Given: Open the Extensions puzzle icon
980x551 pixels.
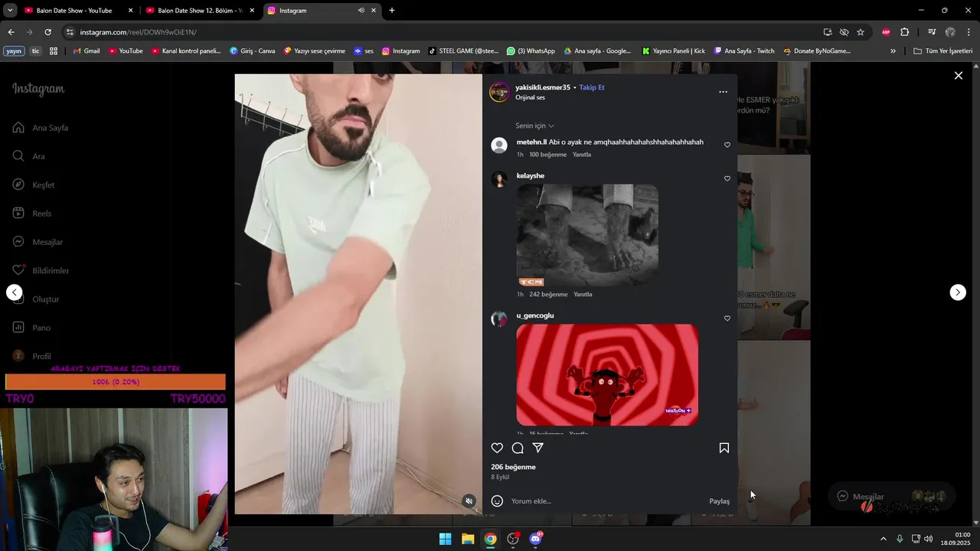Looking at the screenshot, I should pos(904,32).
